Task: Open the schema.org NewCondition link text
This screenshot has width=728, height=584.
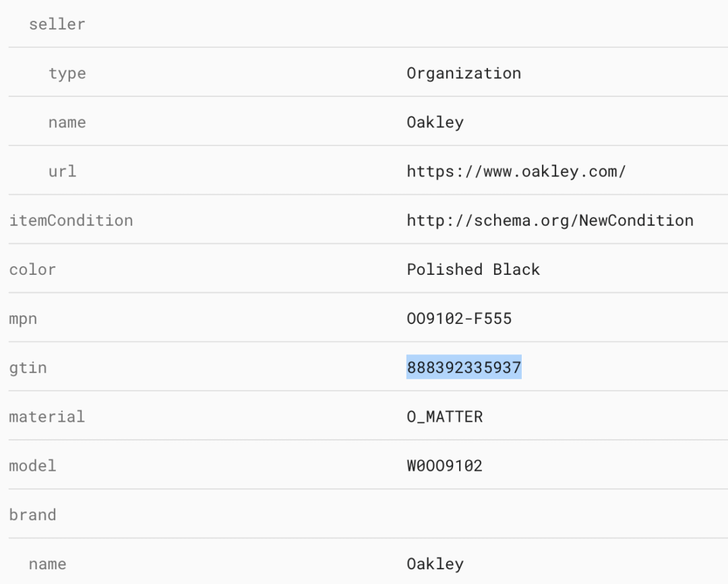Action: click(549, 221)
